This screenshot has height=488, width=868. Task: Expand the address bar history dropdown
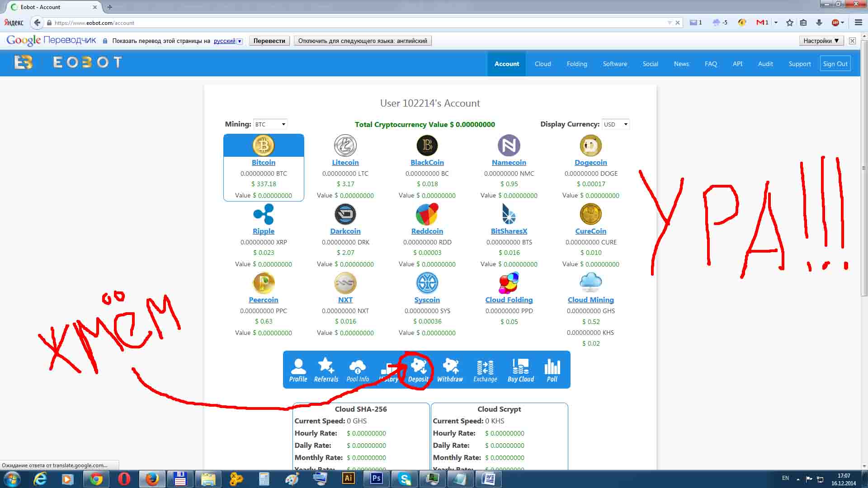click(670, 23)
